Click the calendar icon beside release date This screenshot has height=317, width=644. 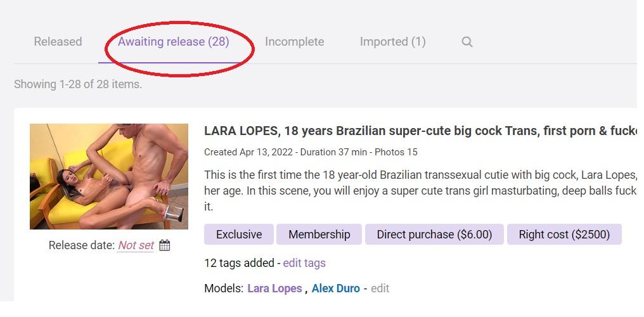tap(164, 245)
